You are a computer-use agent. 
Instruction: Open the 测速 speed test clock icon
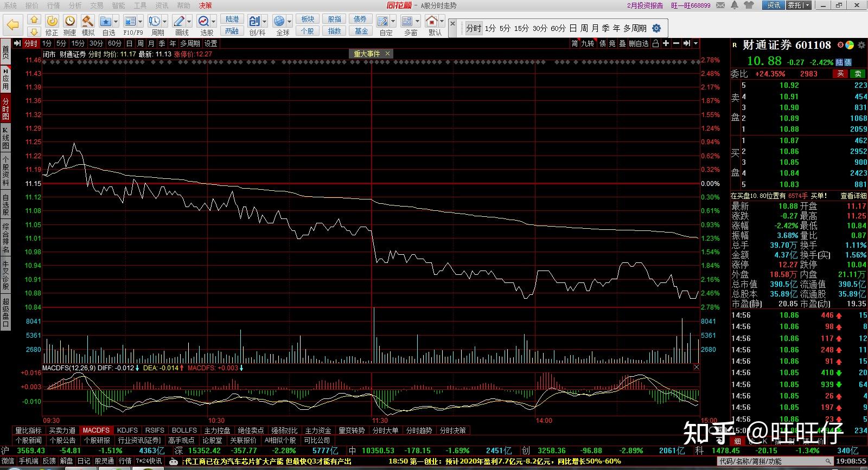70,21
